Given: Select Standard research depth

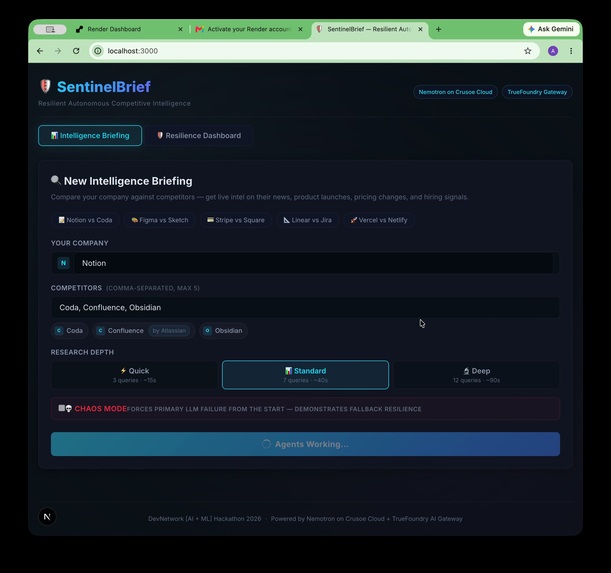Looking at the screenshot, I should (306, 375).
